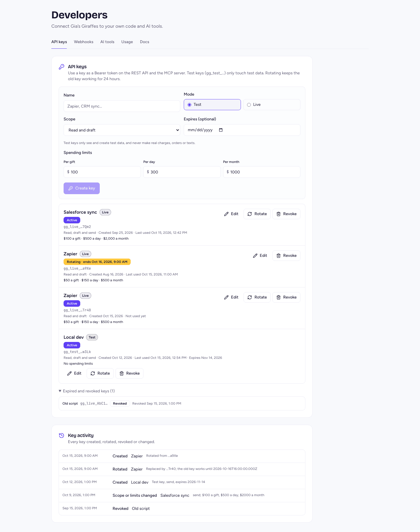Click the pencil icon for the Local dev key
420x532 pixels.
[x=69, y=373]
